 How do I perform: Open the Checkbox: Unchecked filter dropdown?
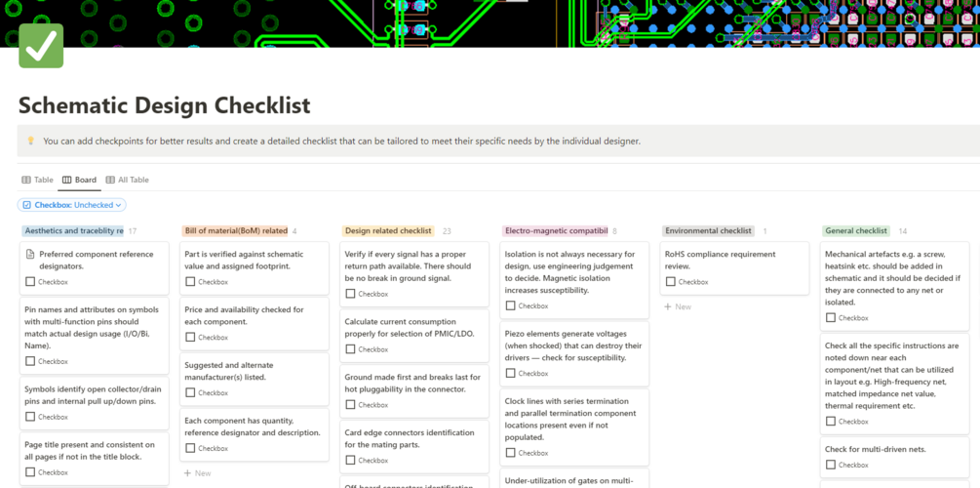72,205
